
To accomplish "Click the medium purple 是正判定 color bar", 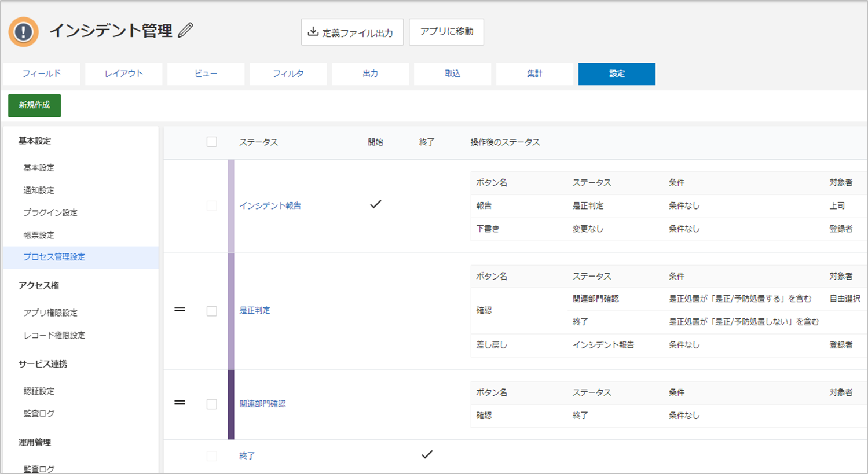I will click(231, 311).
